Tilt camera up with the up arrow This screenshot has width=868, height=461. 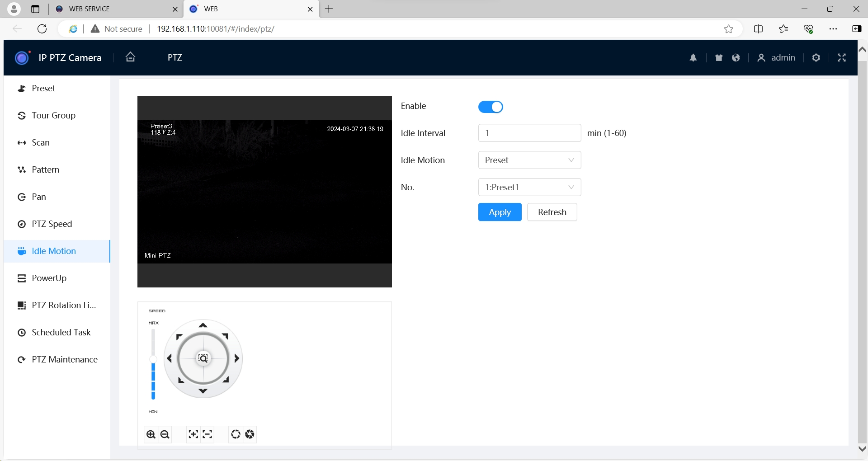coord(203,325)
